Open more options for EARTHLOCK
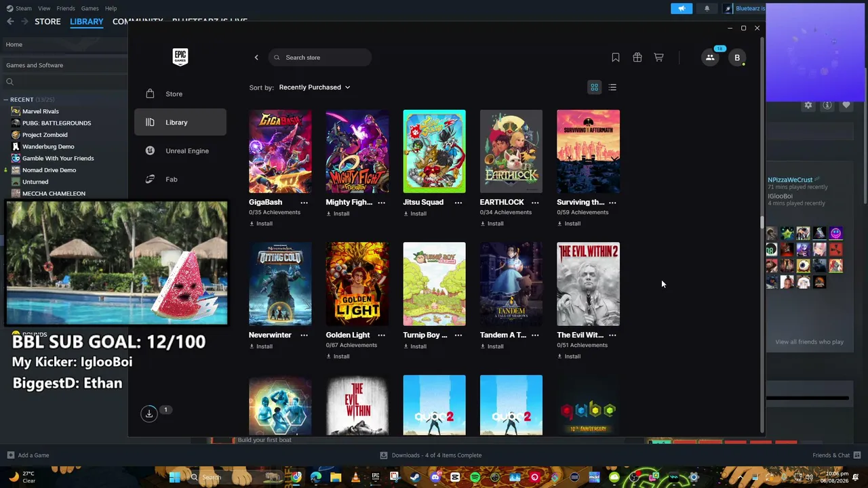The width and height of the screenshot is (868, 488). (x=535, y=203)
